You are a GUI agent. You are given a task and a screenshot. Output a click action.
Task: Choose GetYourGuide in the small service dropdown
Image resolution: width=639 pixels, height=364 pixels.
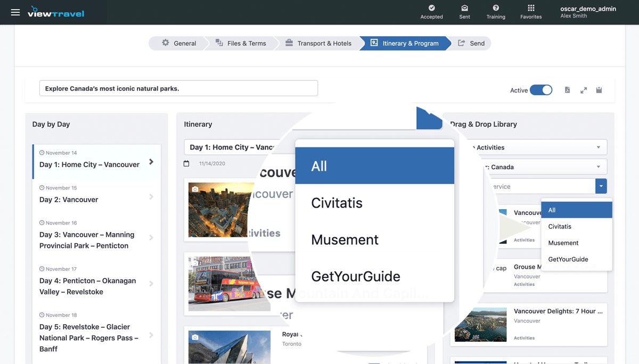coord(577,260)
